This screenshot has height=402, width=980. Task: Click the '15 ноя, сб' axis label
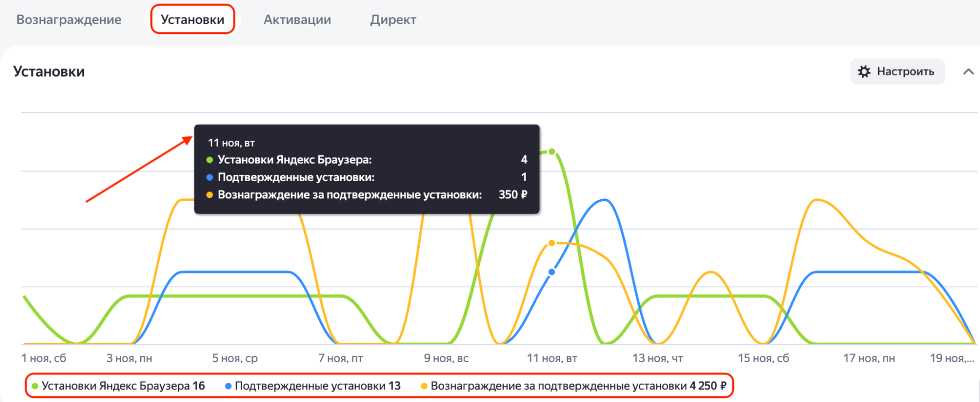[763, 358]
